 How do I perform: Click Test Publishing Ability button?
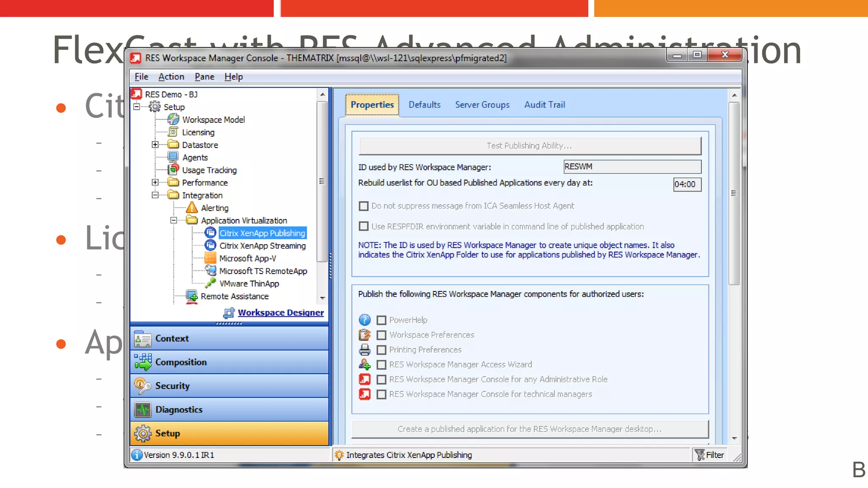coord(530,146)
